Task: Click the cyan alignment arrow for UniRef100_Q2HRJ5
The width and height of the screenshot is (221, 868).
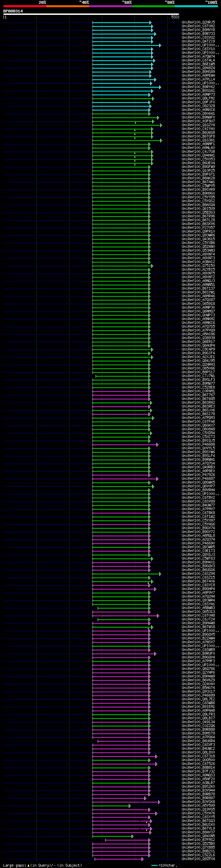Action: pyautogui.click(x=122, y=22)
